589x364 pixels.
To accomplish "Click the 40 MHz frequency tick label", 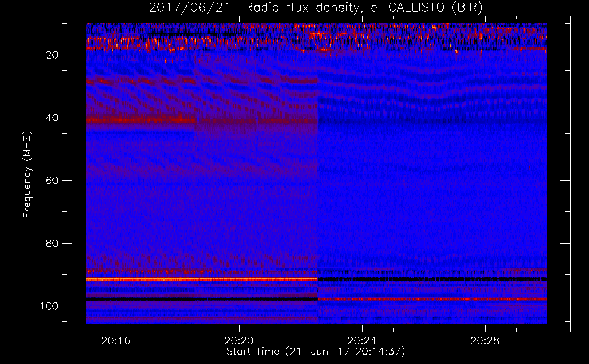I will click(52, 118).
